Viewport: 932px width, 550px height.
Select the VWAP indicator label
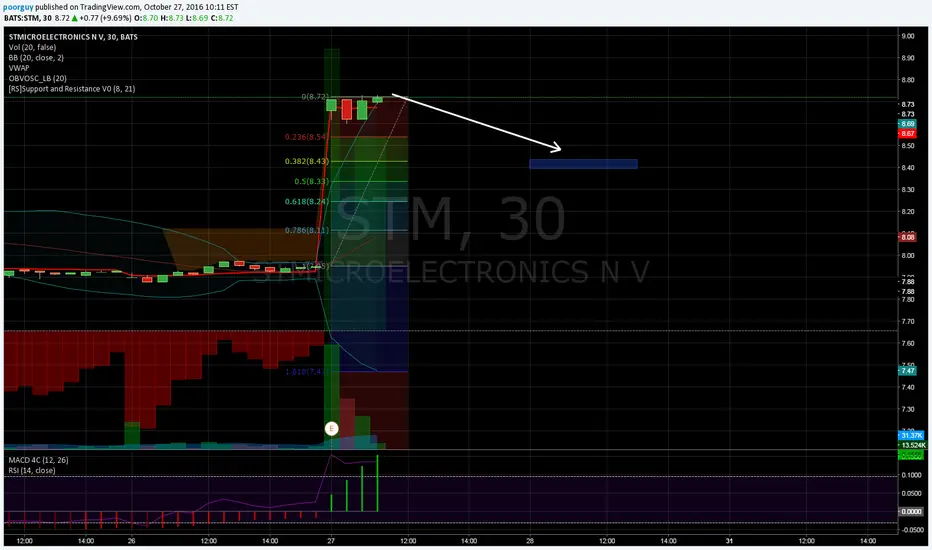pos(18,68)
